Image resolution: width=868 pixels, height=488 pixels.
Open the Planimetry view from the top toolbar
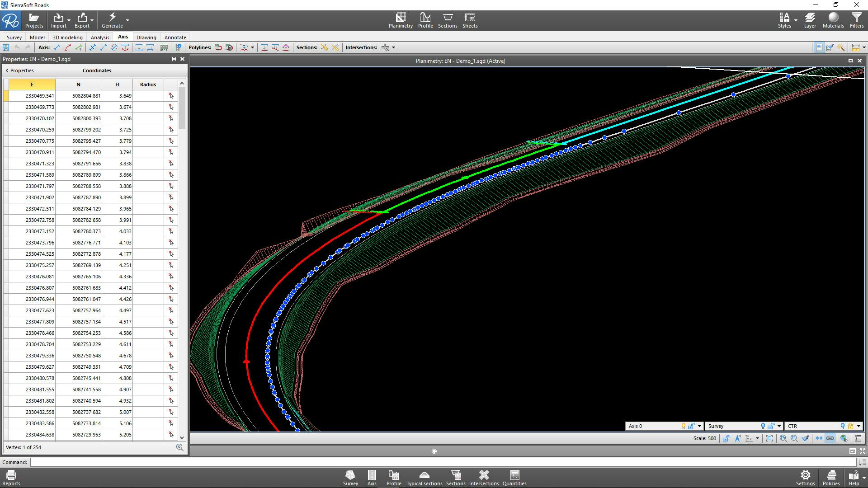pos(401,20)
